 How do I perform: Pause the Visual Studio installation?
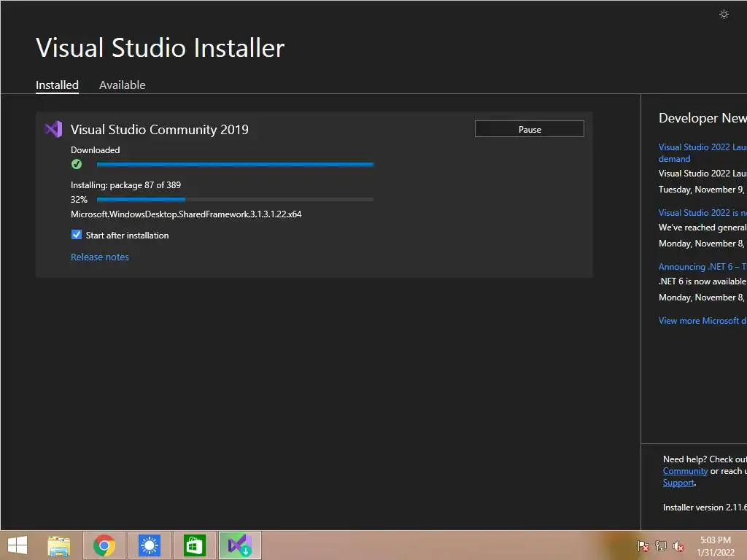530,129
